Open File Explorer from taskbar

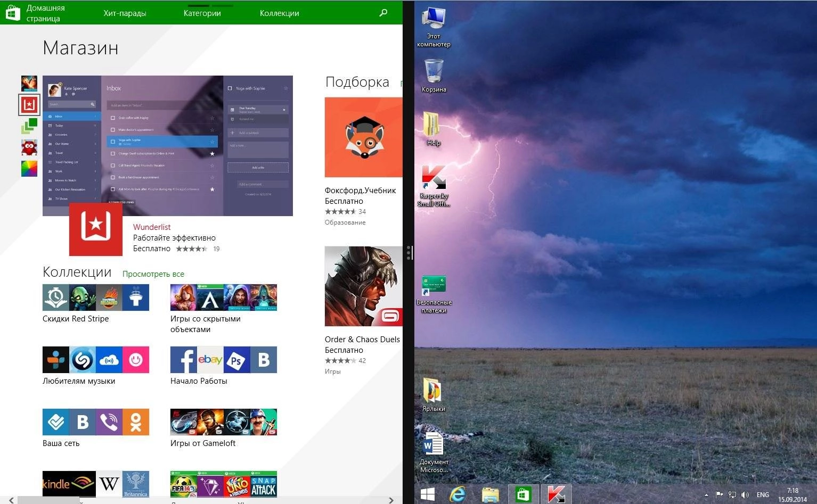pos(490,494)
